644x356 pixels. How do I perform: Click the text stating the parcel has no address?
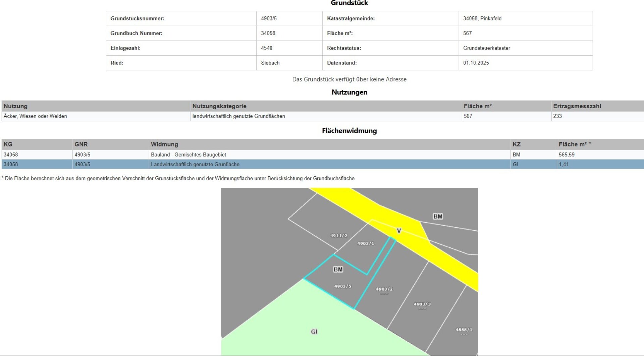tap(349, 79)
